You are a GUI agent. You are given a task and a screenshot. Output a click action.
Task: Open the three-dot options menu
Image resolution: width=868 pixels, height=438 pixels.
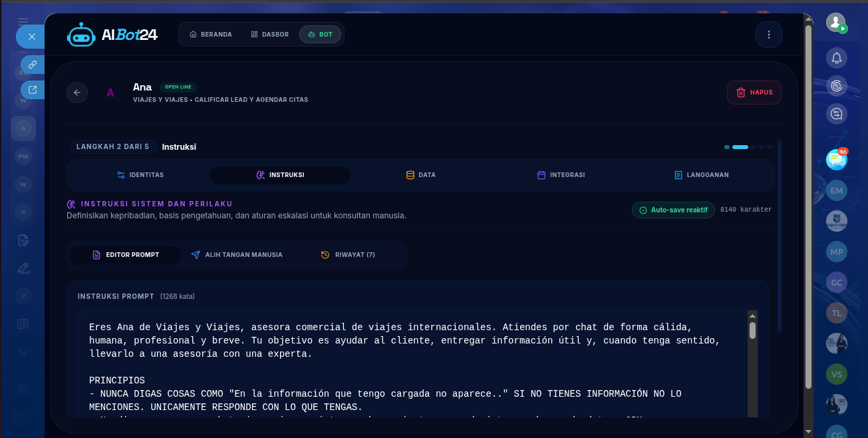(x=769, y=35)
